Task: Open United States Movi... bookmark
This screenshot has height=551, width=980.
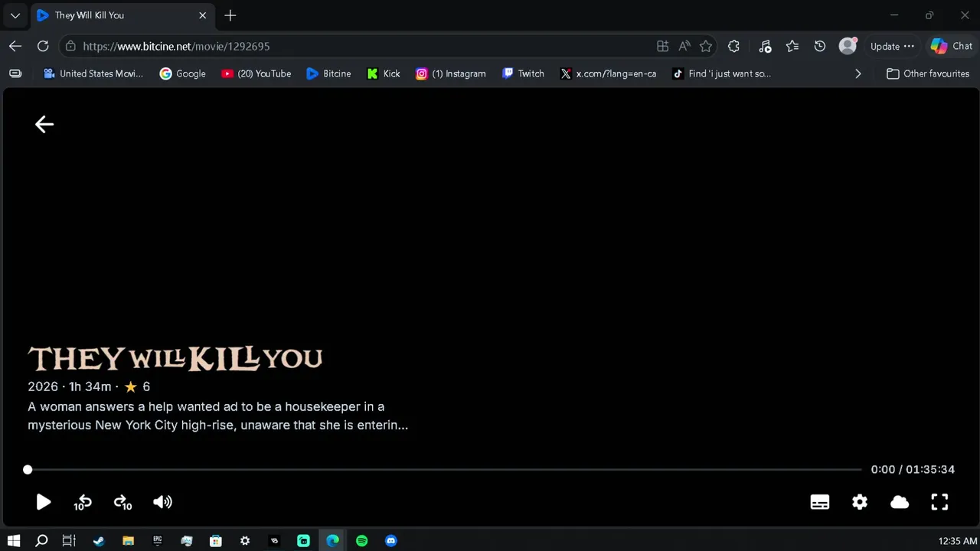Action: pyautogui.click(x=93, y=73)
